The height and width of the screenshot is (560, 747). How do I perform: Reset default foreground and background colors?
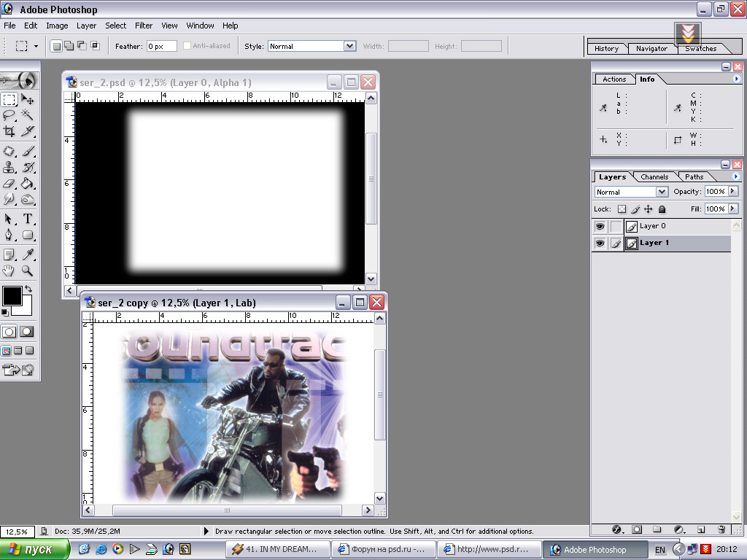click(x=5, y=312)
